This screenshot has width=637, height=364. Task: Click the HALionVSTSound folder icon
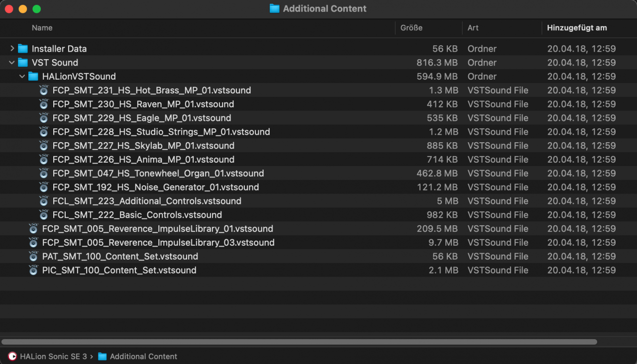(x=33, y=77)
